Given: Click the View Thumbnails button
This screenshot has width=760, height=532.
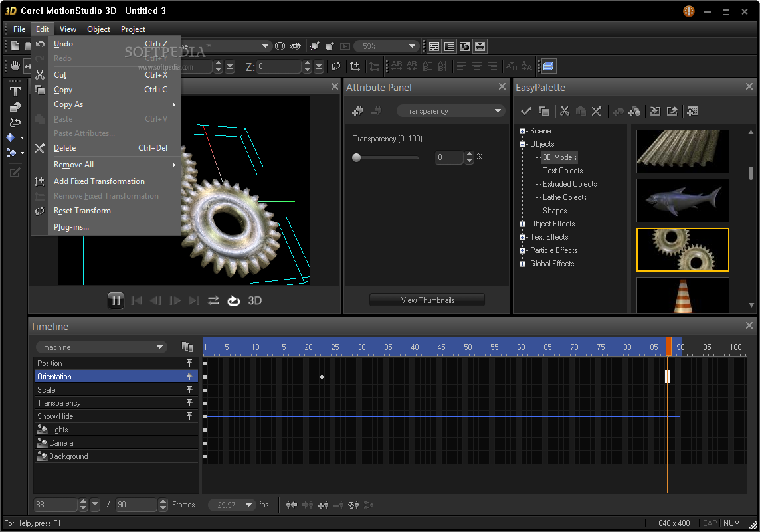Looking at the screenshot, I should click(x=427, y=300).
